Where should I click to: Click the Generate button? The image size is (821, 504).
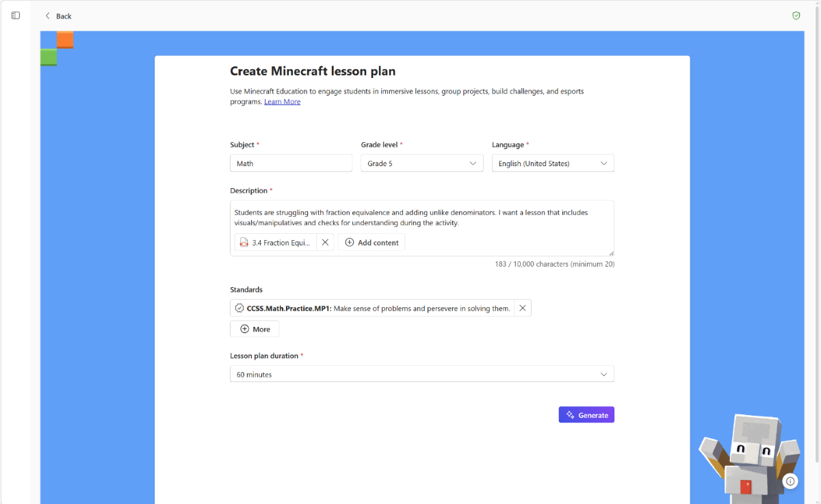click(x=586, y=415)
